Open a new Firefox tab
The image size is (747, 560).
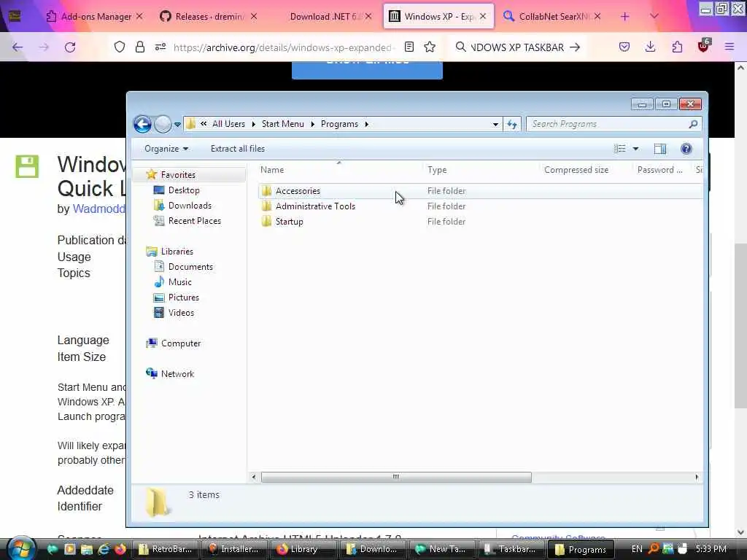coord(624,17)
